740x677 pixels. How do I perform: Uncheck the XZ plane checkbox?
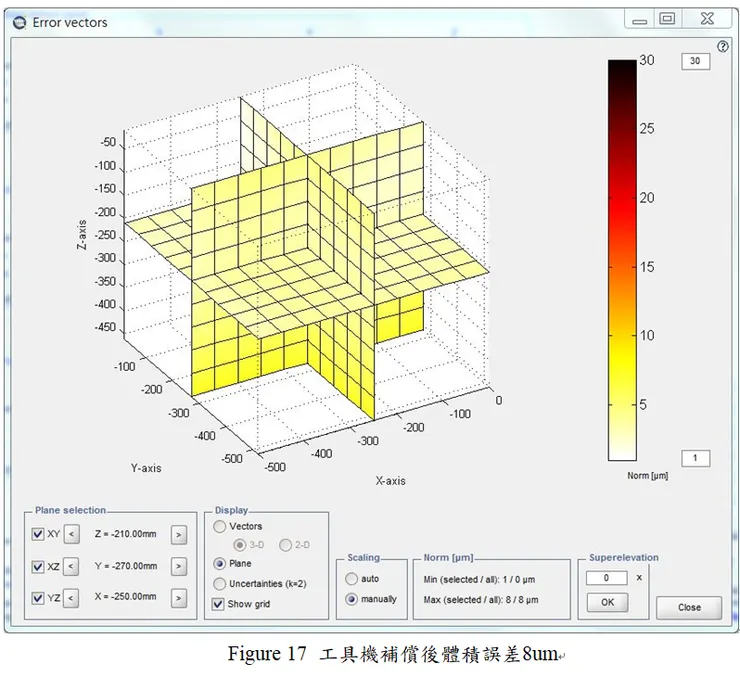click(x=38, y=567)
